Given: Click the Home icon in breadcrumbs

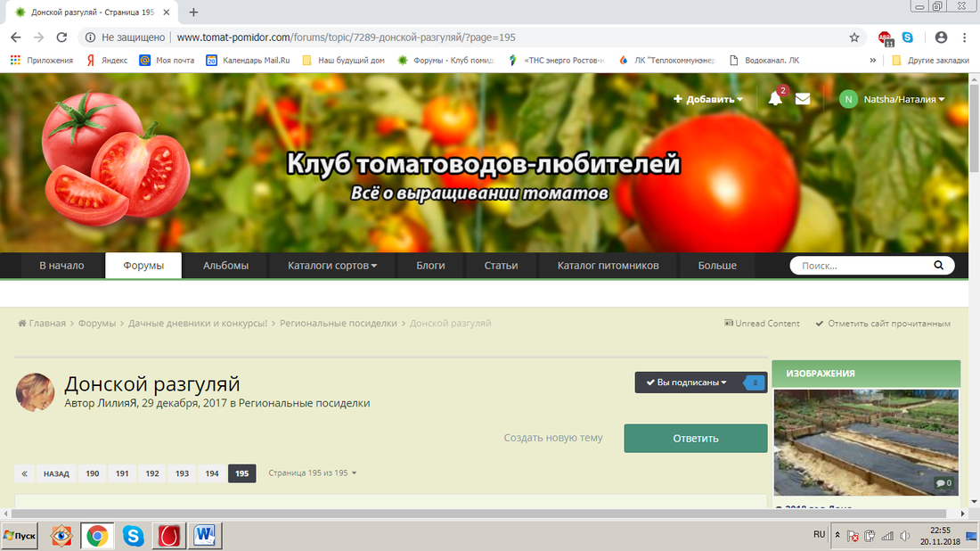Looking at the screenshot, I should click(x=22, y=324).
